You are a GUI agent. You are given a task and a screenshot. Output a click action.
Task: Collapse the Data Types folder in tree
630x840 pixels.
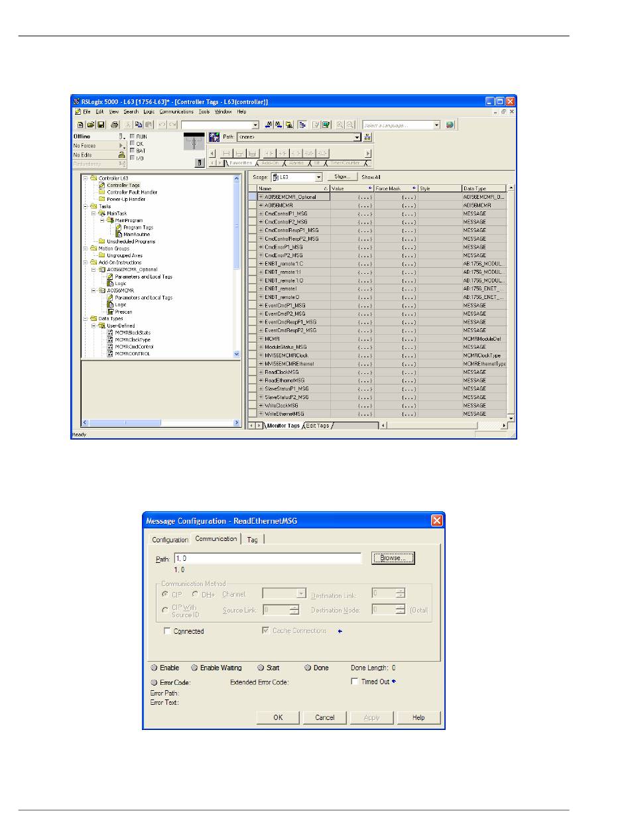coord(86,319)
